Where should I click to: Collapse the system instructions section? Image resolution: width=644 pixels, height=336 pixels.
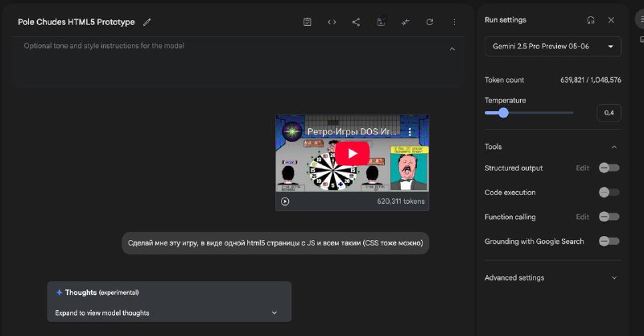[452, 49]
